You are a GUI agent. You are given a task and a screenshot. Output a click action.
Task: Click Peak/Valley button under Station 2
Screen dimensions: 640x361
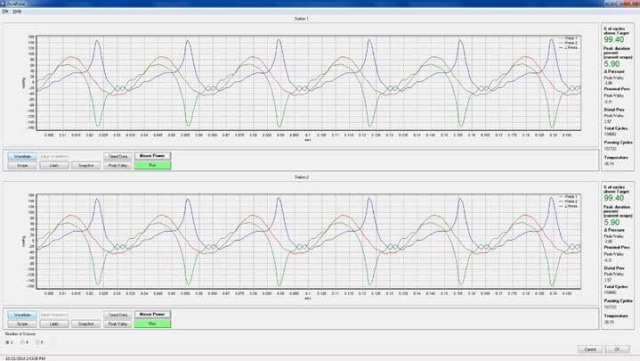point(118,324)
